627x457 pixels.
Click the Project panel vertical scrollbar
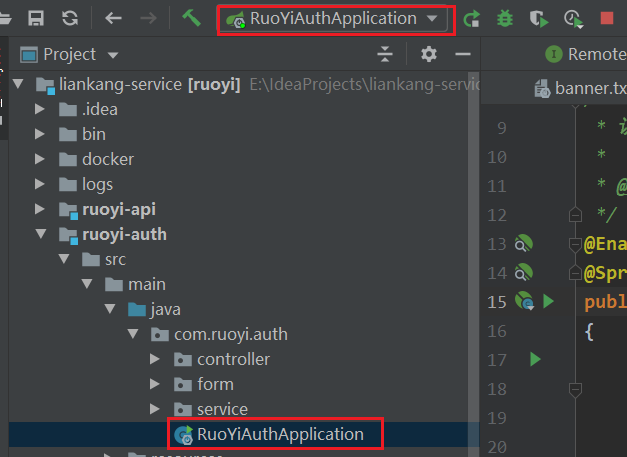tap(473, 264)
